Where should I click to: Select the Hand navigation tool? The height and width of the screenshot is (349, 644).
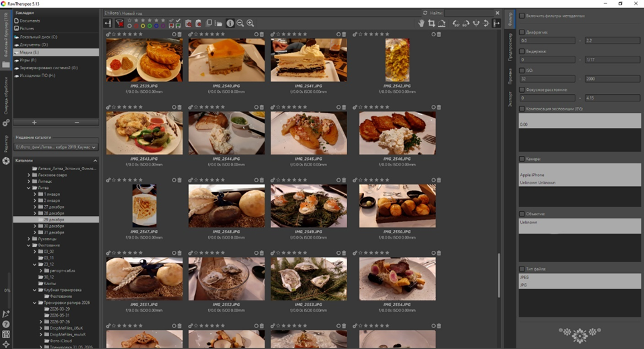click(x=422, y=24)
